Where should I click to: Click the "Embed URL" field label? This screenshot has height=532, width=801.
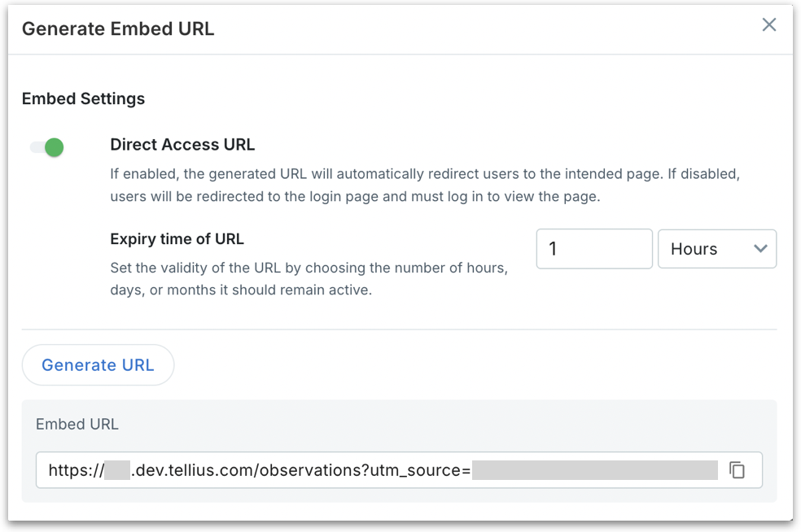tap(77, 424)
